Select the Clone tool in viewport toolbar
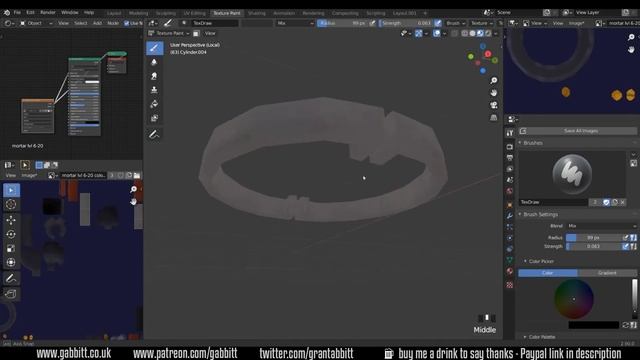The width and height of the screenshot is (640, 360). tap(154, 90)
